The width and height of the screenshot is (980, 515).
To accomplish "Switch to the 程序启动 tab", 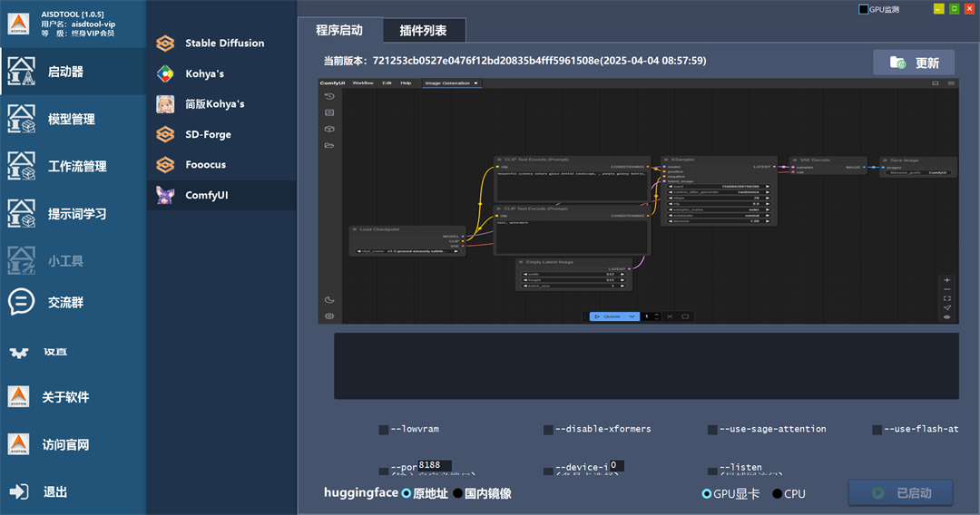I will (339, 30).
